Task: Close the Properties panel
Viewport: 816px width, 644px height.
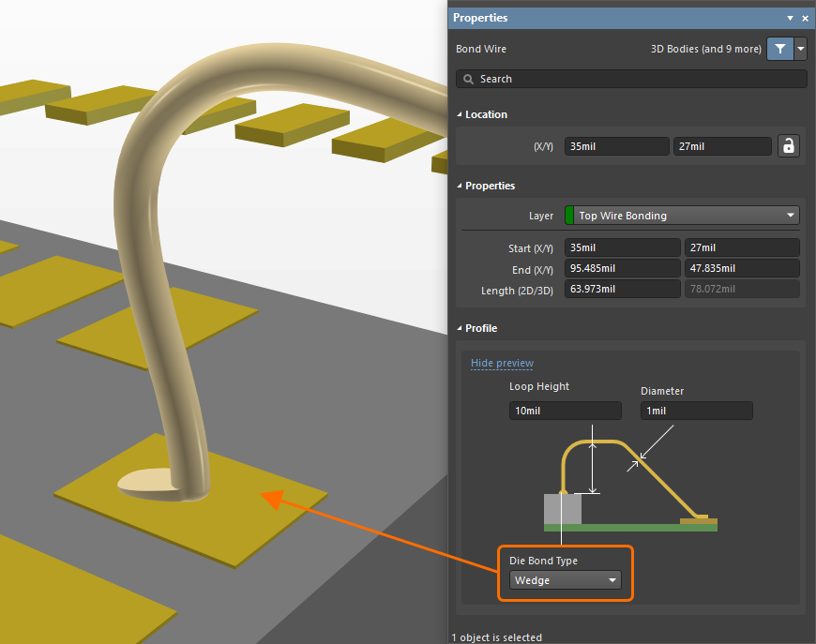Action: [805, 18]
